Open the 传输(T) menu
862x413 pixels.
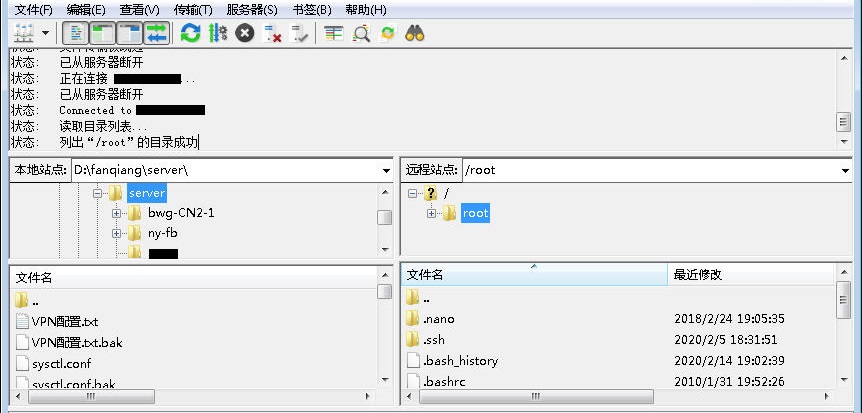(x=192, y=9)
